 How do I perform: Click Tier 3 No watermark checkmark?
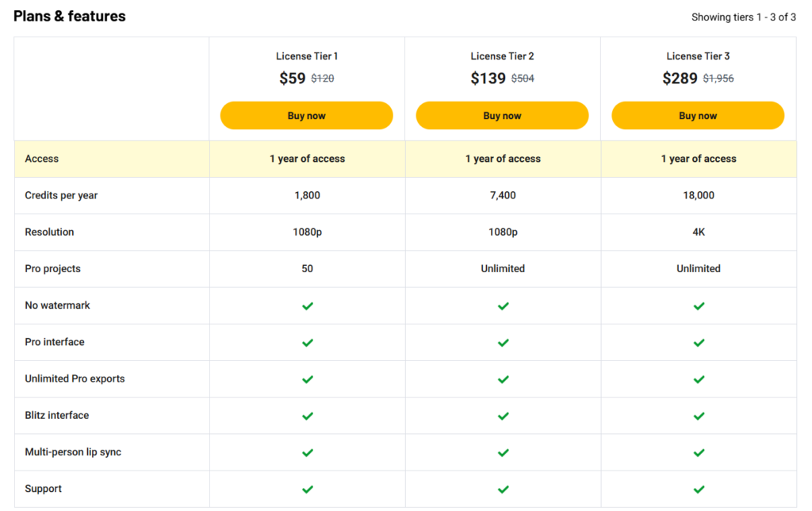699,305
